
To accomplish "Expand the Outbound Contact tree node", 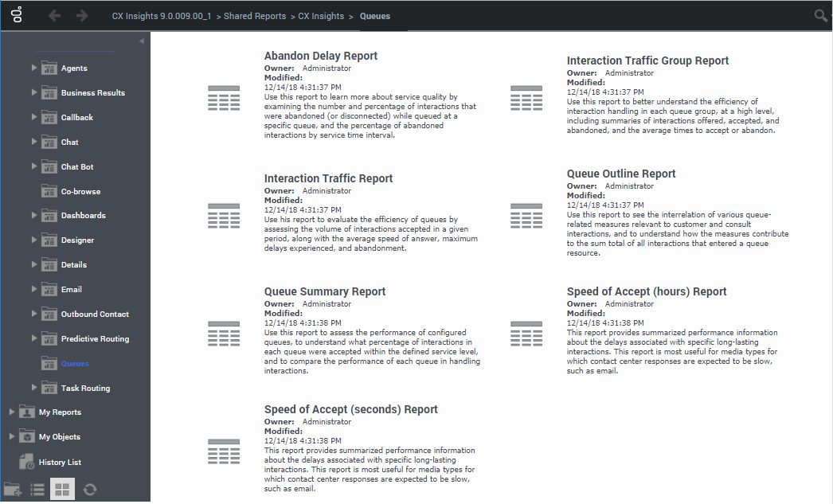I will point(33,313).
